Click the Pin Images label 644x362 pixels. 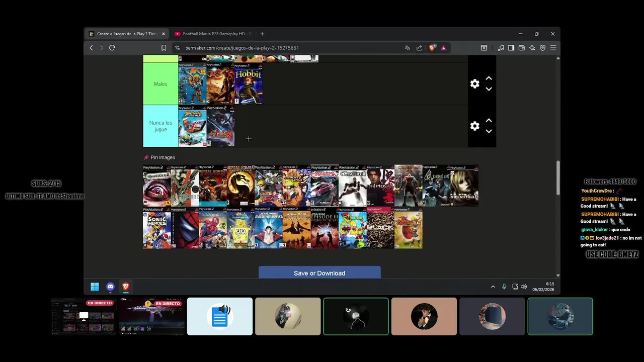point(163,157)
